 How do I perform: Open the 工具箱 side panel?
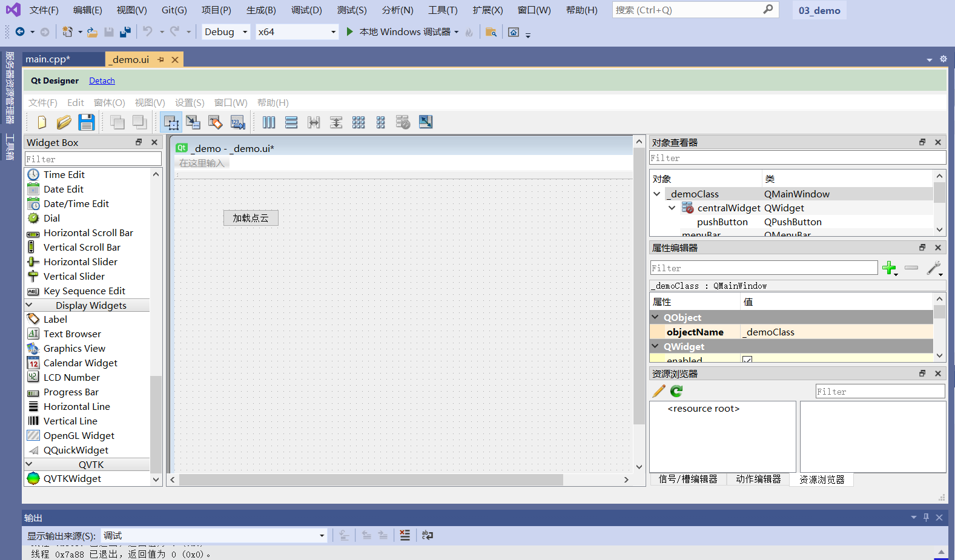pyautogui.click(x=10, y=147)
